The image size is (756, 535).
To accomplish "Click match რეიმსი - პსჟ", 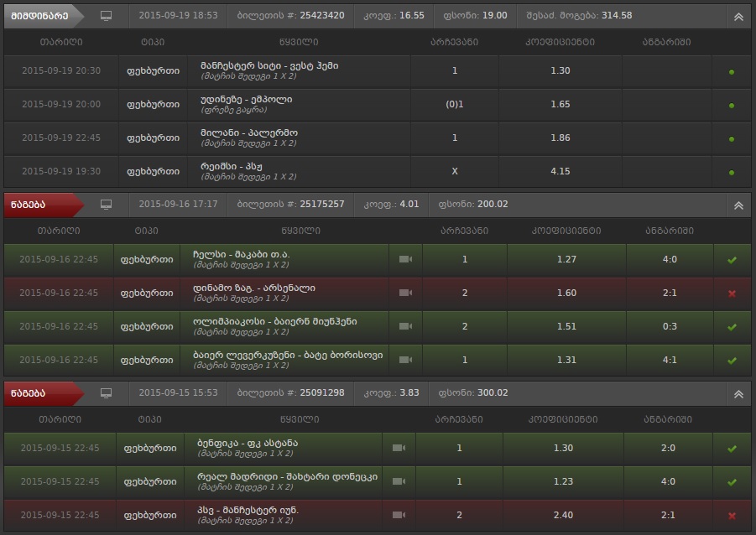I will click(x=232, y=166).
